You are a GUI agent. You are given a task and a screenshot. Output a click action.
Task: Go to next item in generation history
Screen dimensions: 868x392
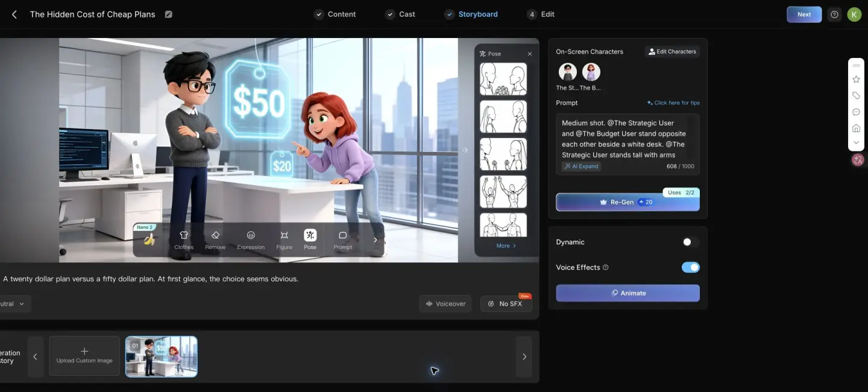point(524,356)
